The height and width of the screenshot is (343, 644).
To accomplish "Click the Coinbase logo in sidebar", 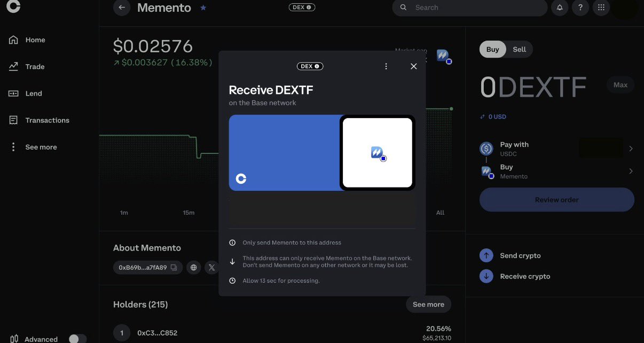I will [13, 5].
